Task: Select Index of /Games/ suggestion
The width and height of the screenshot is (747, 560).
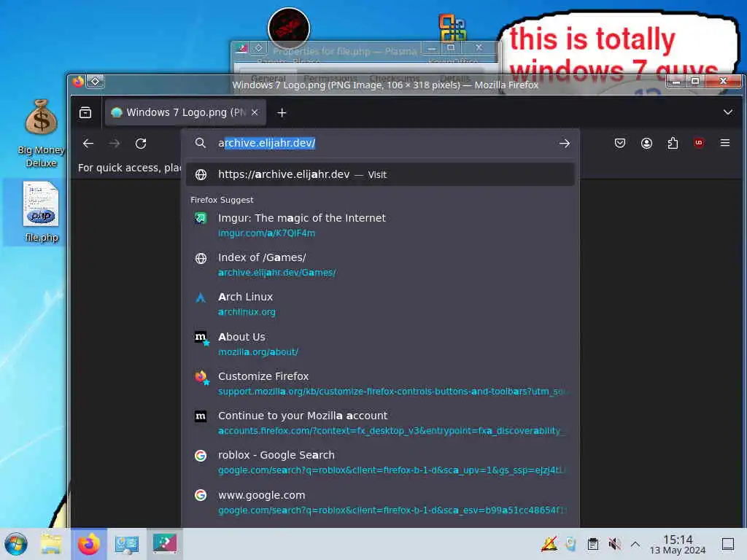Action: click(x=380, y=265)
